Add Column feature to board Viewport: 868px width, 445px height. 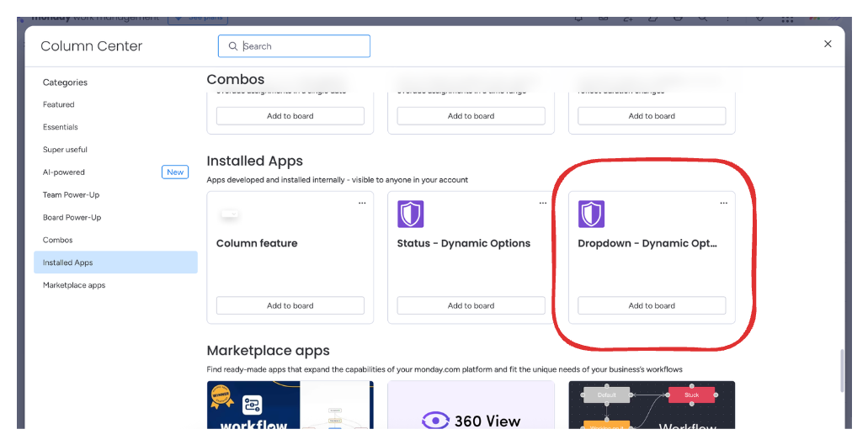click(x=290, y=305)
